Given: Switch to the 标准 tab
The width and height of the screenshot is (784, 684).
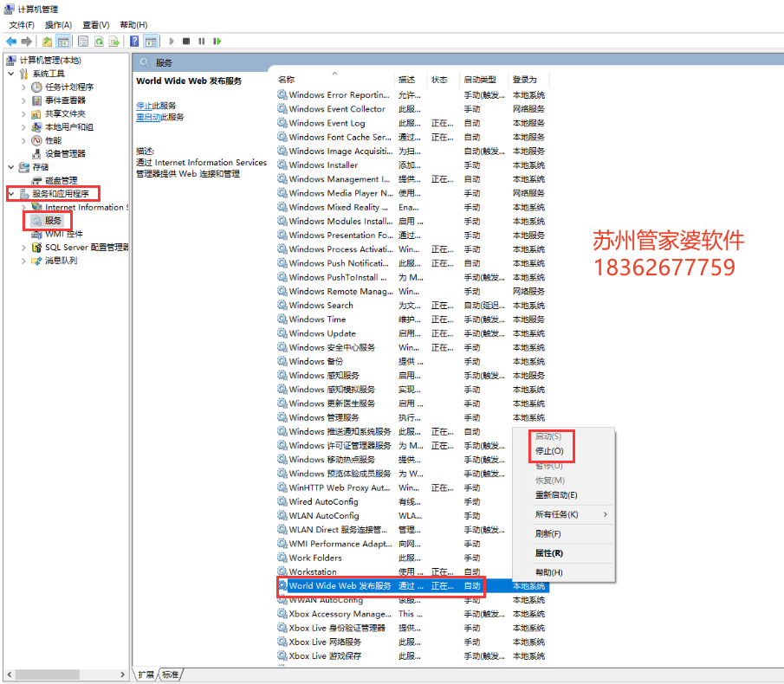Looking at the screenshot, I should pyautogui.click(x=171, y=674).
